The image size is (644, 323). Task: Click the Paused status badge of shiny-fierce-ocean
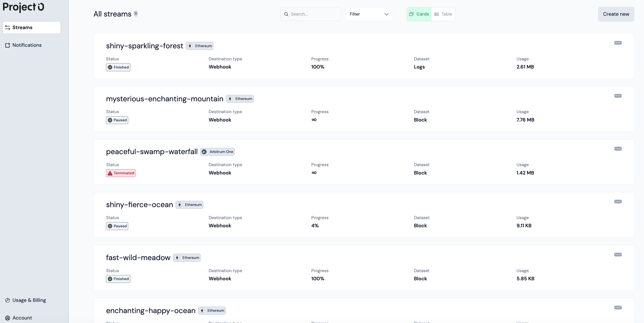point(117,226)
